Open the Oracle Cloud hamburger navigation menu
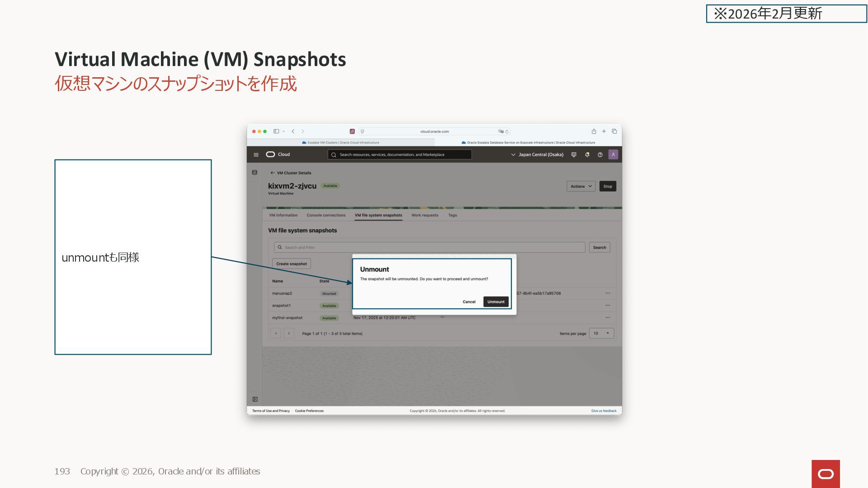The width and height of the screenshot is (868, 488). coord(256,155)
